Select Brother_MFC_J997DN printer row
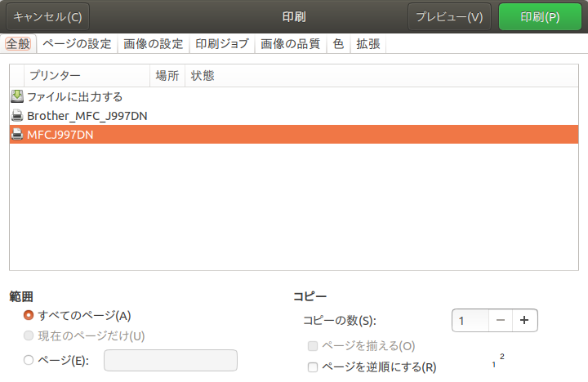 (x=294, y=115)
